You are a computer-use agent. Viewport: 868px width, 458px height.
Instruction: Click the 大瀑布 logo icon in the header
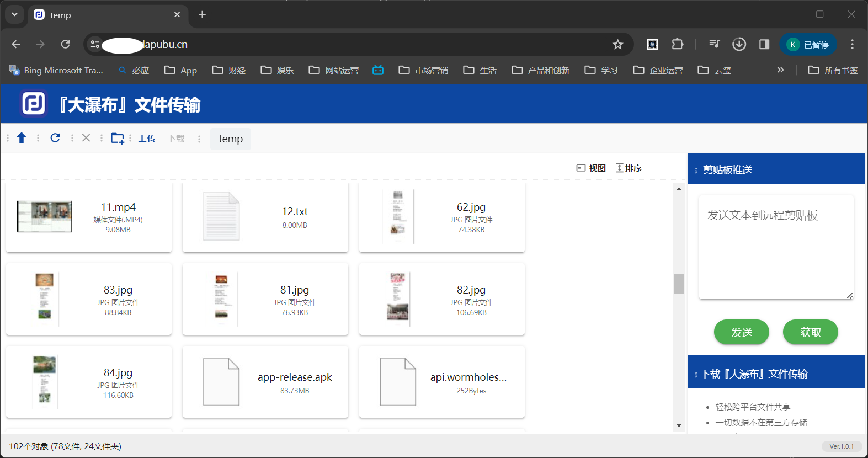[34, 104]
